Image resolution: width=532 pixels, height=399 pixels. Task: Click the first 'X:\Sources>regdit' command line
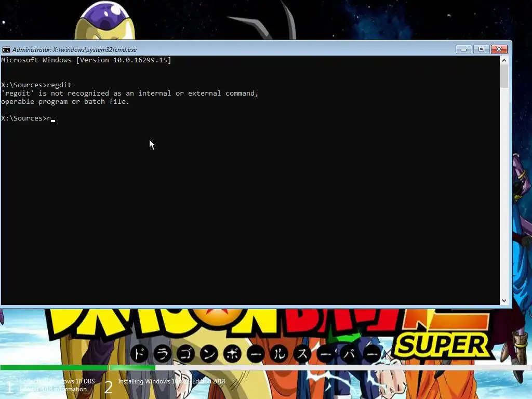point(36,85)
